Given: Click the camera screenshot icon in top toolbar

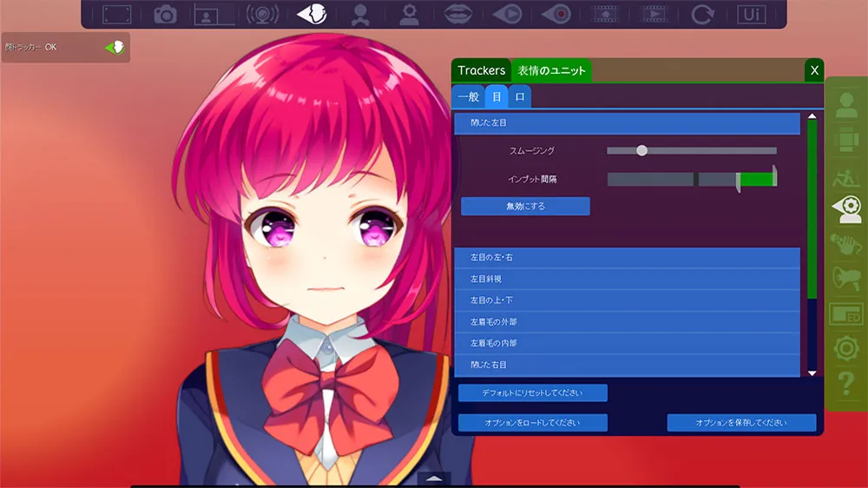Looking at the screenshot, I should point(165,14).
